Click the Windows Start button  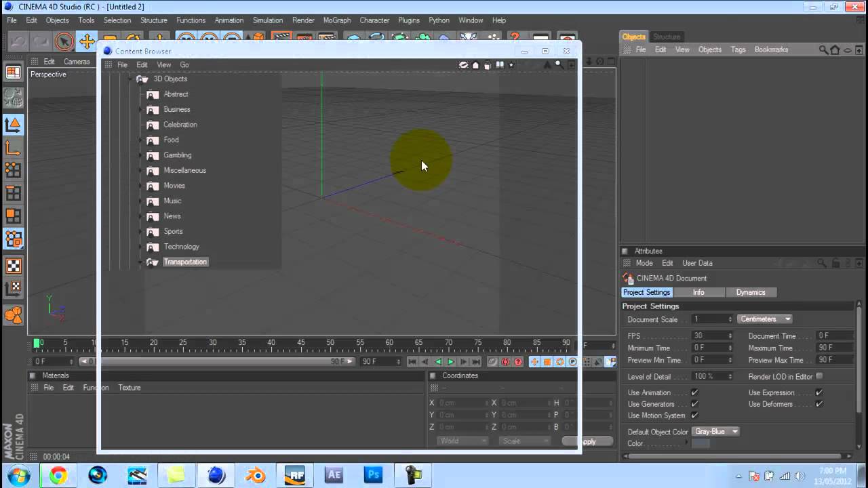coord(18,475)
